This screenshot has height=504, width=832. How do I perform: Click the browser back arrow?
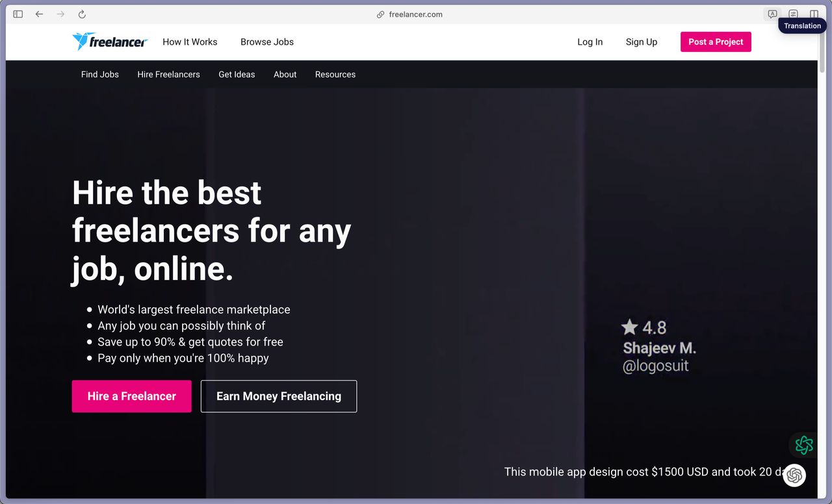click(40, 14)
